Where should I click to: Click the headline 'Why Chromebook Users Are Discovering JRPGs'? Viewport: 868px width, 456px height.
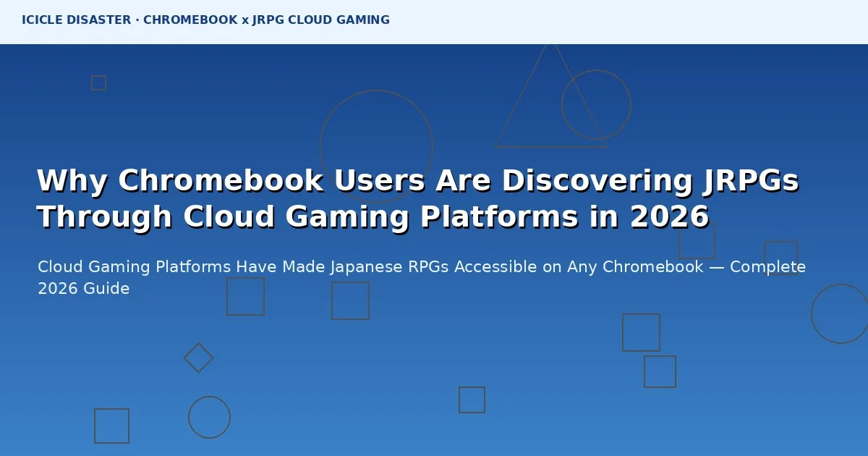(x=417, y=181)
